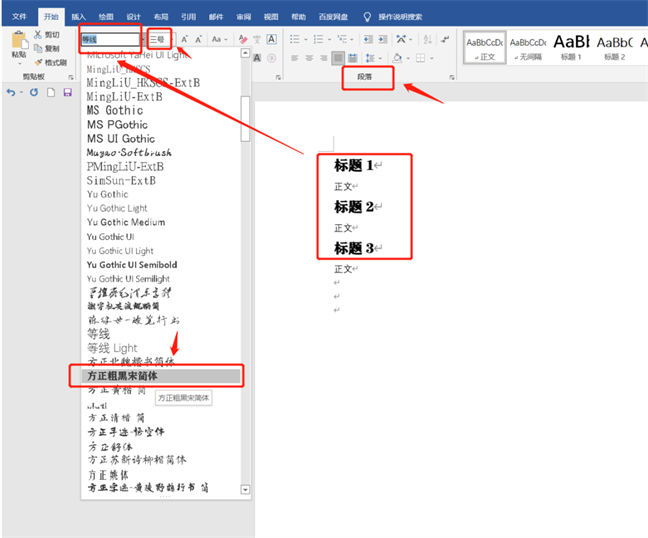
Task: Click the font name input box
Action: 108,39
